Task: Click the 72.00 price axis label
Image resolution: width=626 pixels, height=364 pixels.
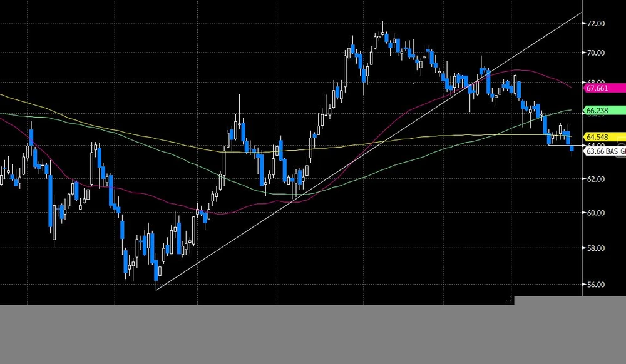Action: [x=595, y=24]
